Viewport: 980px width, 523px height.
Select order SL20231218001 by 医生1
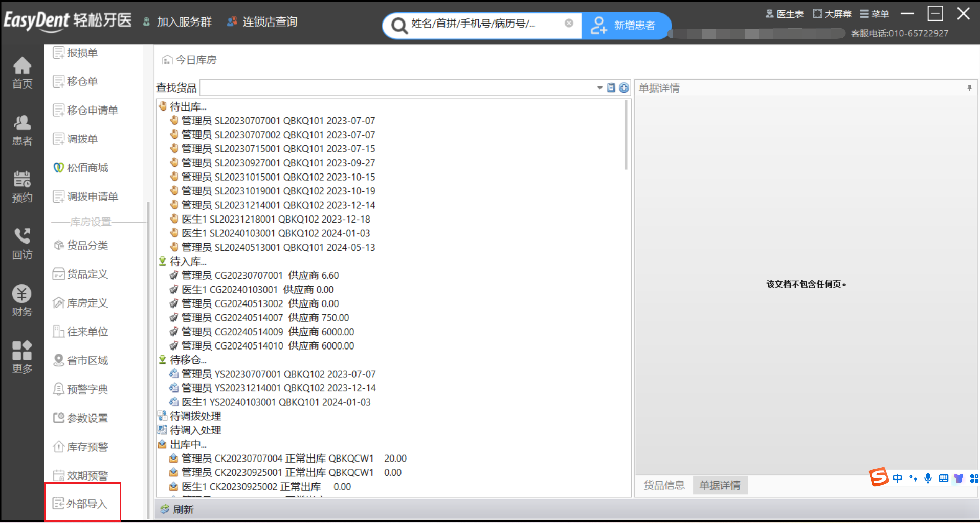pyautogui.click(x=270, y=219)
